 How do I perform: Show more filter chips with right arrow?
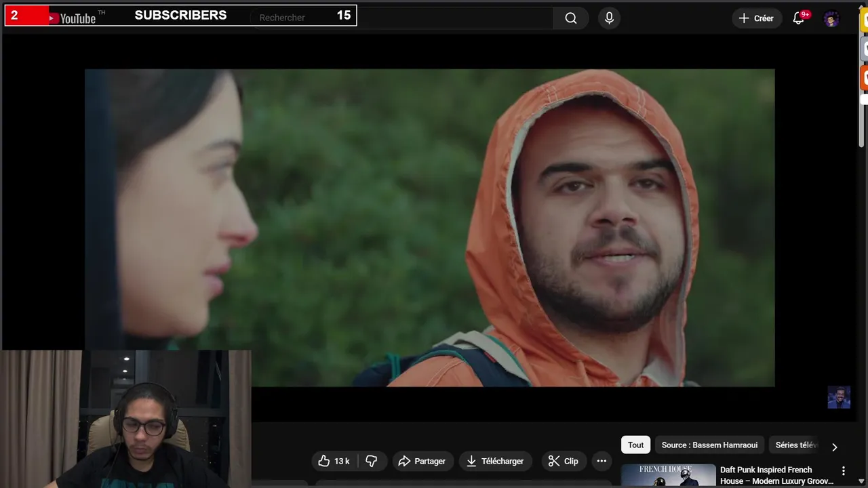click(835, 447)
